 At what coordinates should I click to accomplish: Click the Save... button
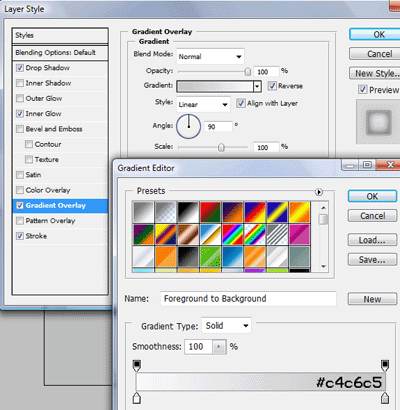(372, 260)
